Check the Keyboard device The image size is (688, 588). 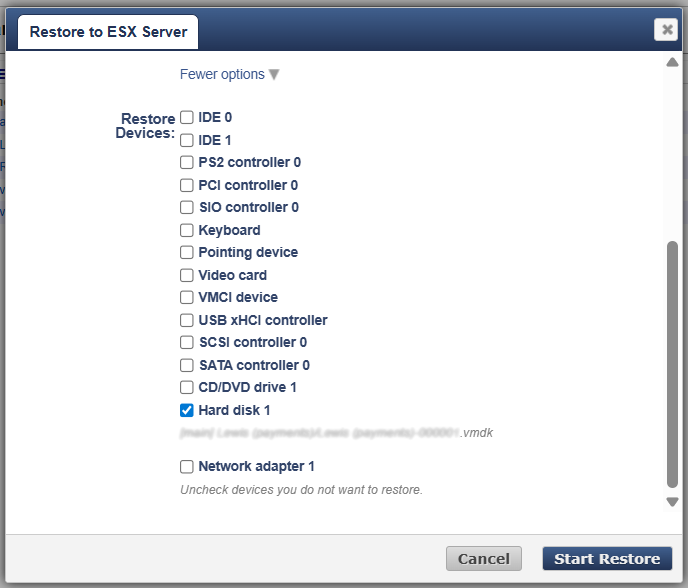point(187,230)
